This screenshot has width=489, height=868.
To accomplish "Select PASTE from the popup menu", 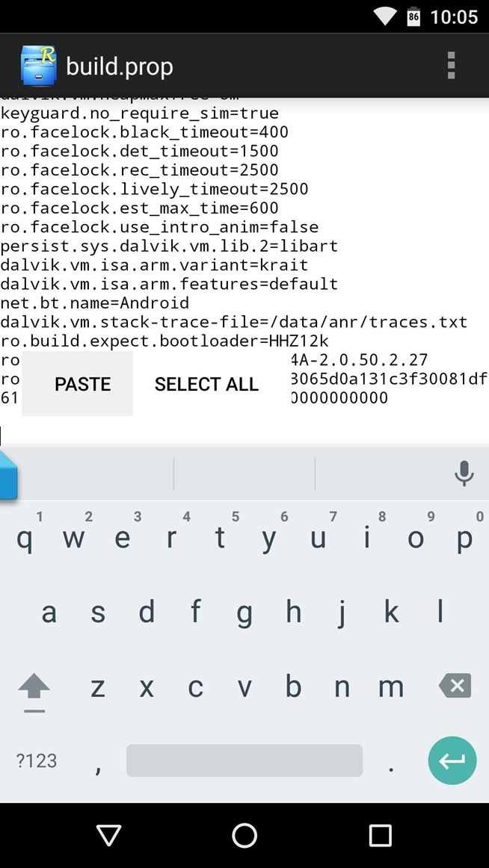I will (x=82, y=384).
